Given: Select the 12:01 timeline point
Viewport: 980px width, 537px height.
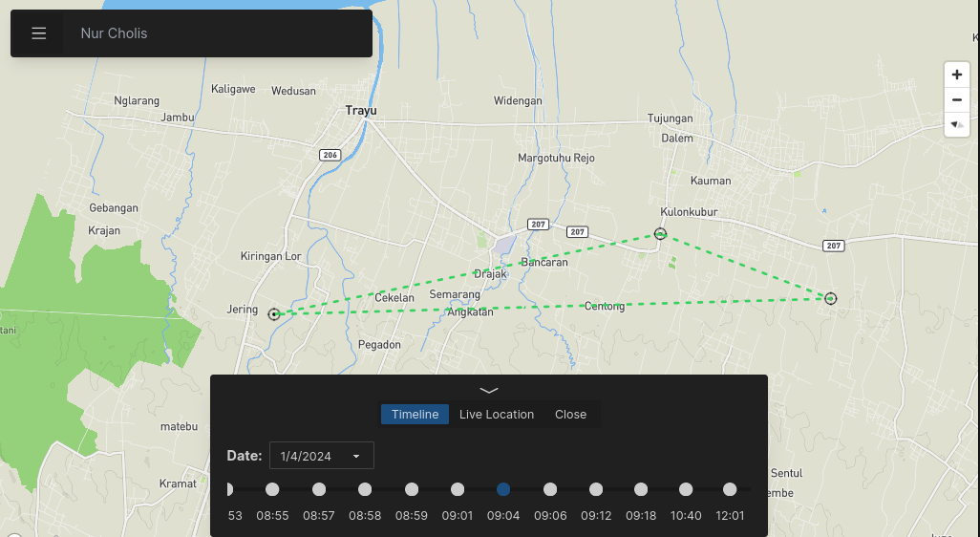Looking at the screenshot, I should coord(730,489).
